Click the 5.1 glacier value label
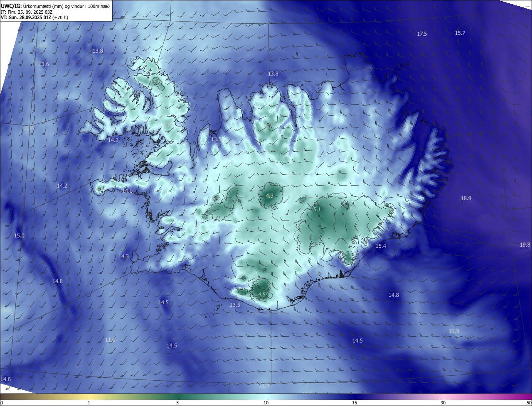This screenshot has height=406, width=532. pyautogui.click(x=317, y=210)
